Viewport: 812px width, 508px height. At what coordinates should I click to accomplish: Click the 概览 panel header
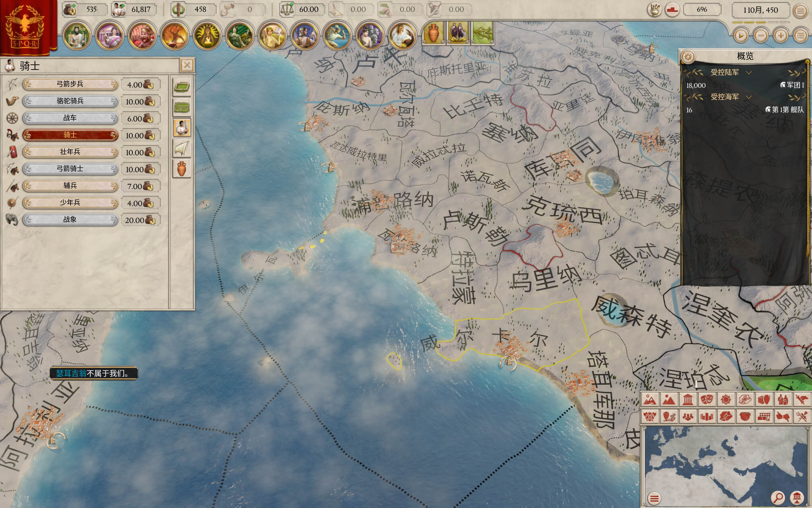coord(745,56)
